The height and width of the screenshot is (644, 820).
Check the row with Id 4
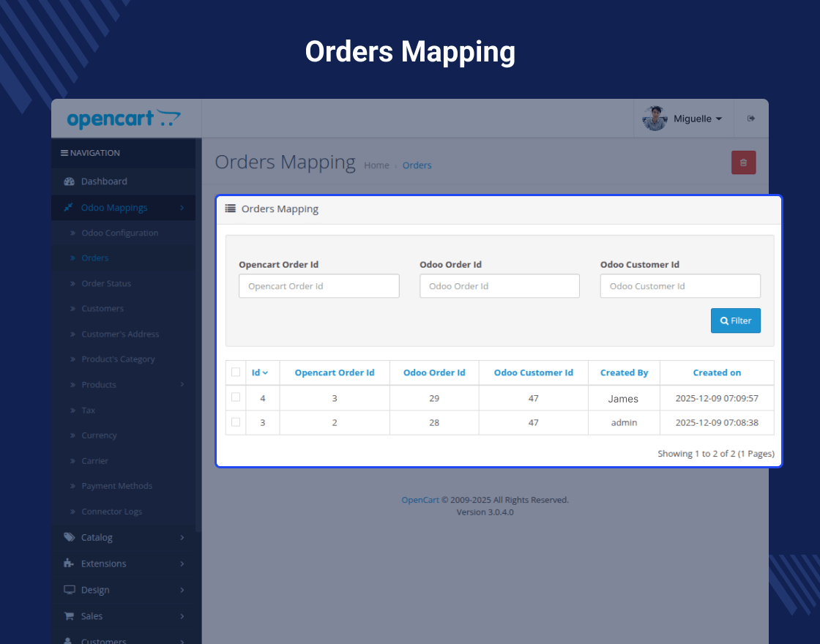236,397
